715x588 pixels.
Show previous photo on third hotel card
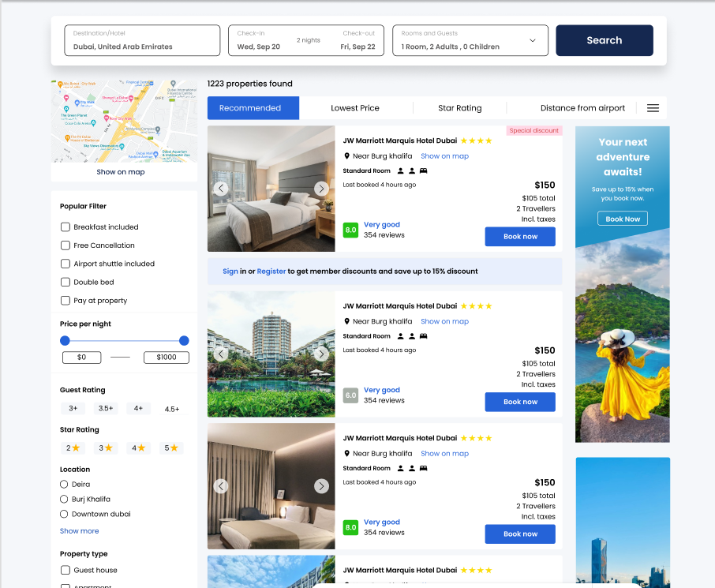pos(221,486)
